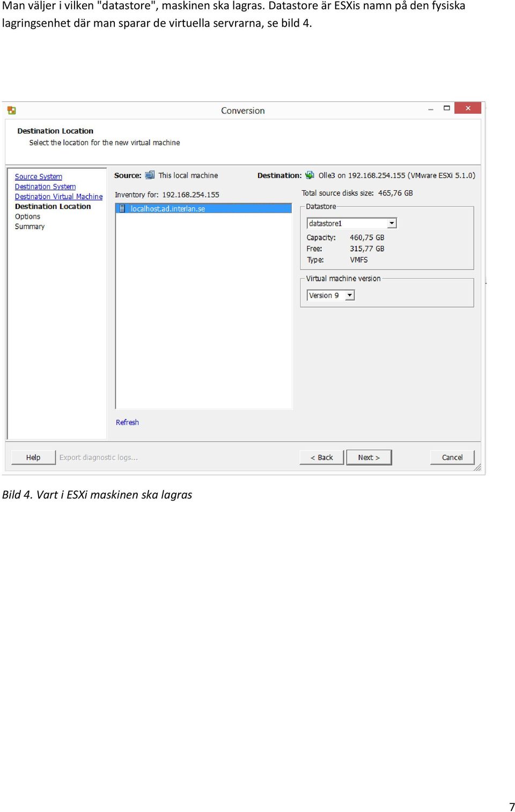This screenshot has width=515, height=812.
Task: Open the datastore1 dropdown
Action: [x=392, y=223]
